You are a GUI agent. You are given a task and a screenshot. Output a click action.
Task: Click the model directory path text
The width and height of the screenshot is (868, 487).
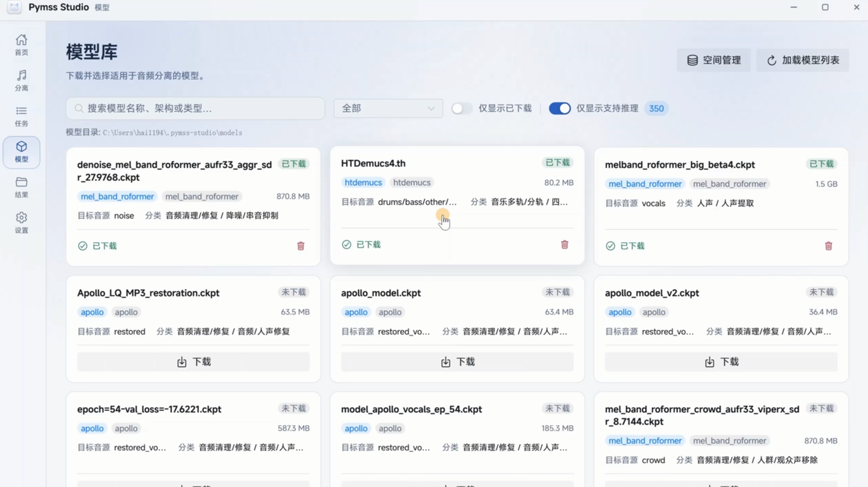tap(172, 133)
